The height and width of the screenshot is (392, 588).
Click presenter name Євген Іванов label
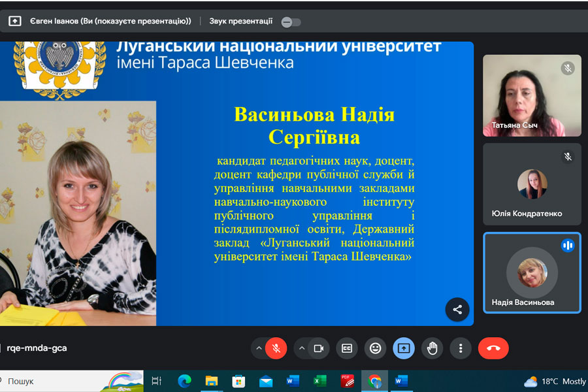[110, 22]
